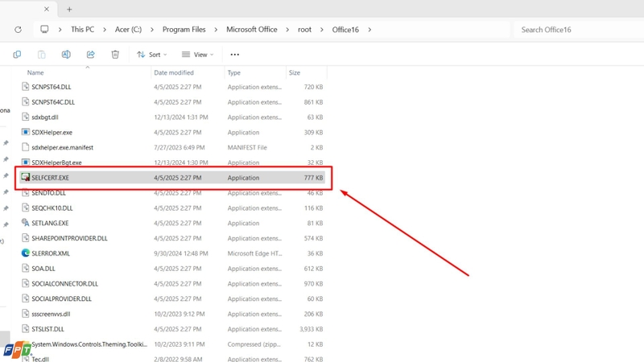The width and height of the screenshot is (644, 362).
Task: Sort by Date modified column header
Action: pos(174,72)
